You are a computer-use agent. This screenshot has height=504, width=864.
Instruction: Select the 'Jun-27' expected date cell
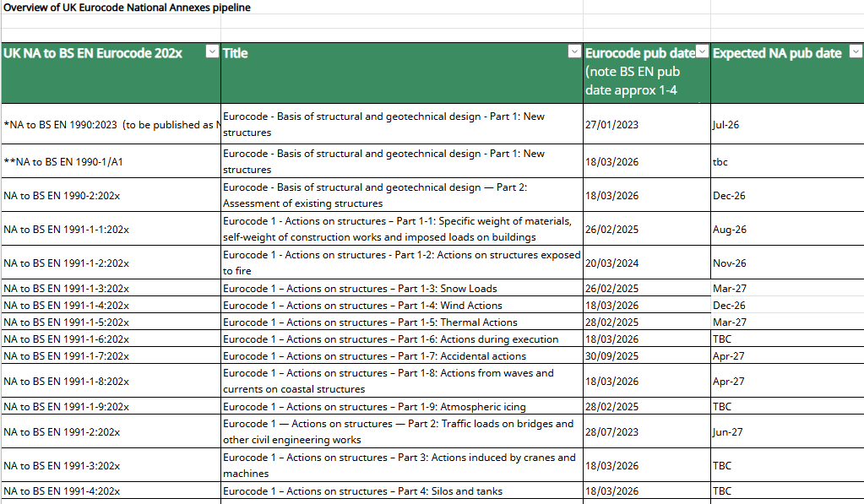[x=787, y=431]
